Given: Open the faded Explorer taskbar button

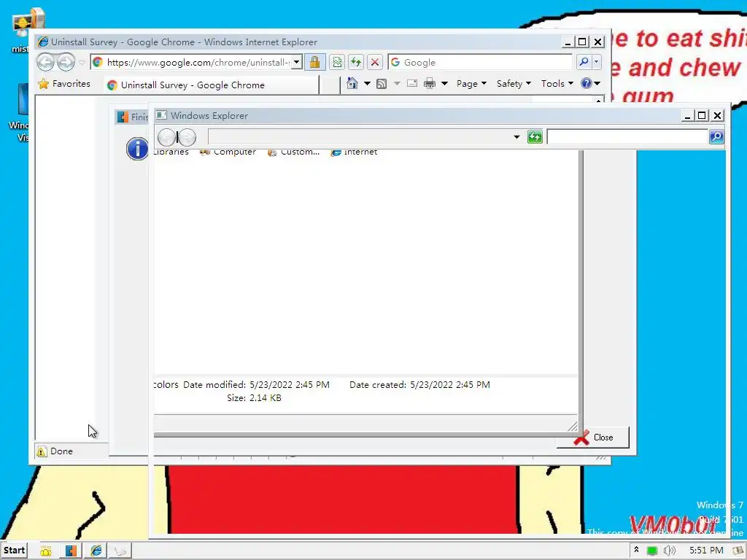Looking at the screenshot, I should [x=120, y=551].
